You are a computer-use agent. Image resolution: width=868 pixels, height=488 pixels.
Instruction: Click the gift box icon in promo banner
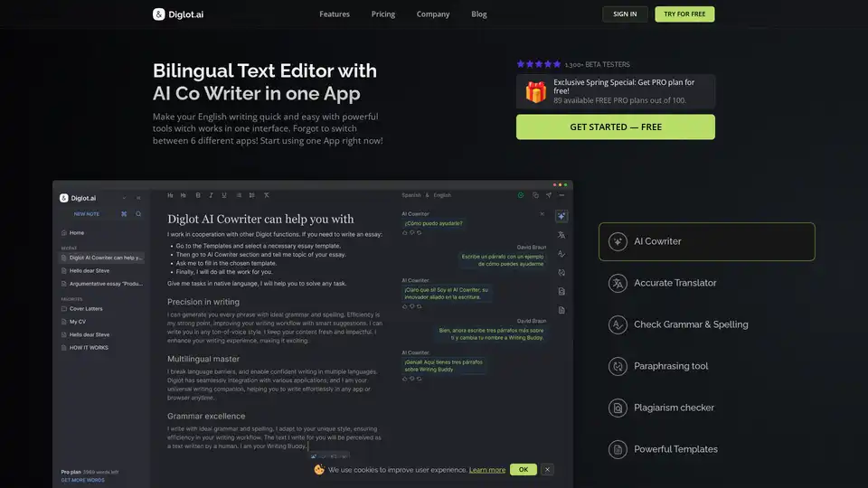pyautogui.click(x=536, y=92)
